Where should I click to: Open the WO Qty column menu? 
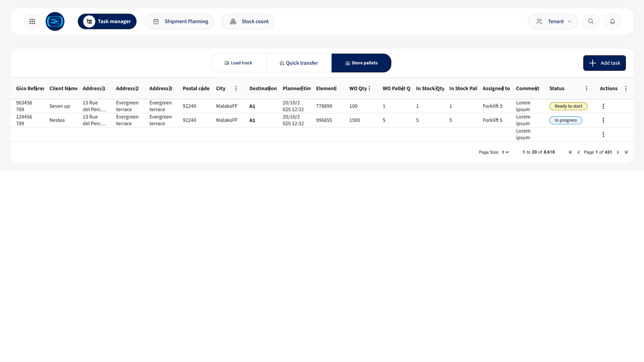coord(369,88)
